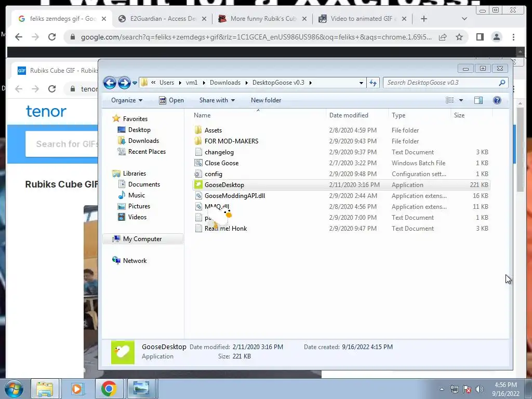Image resolution: width=532 pixels, height=399 pixels.
Task: Bookmark this page with star icon
Action: pos(459,37)
